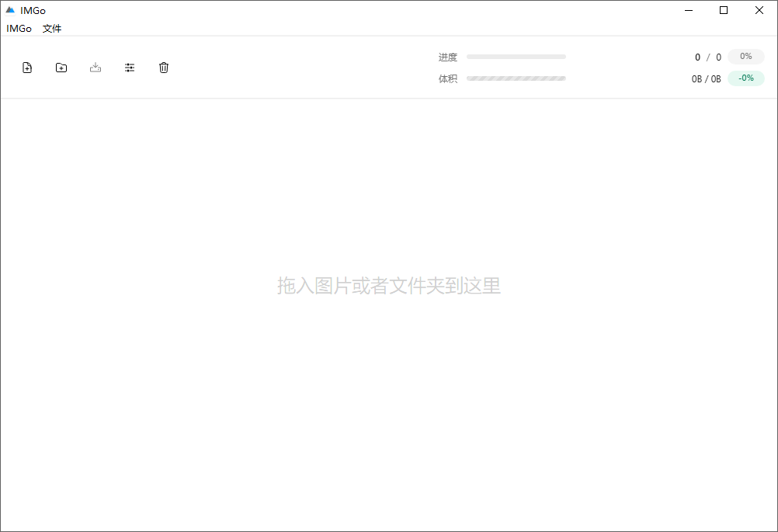Click the 0 / 0 progress count

point(708,57)
